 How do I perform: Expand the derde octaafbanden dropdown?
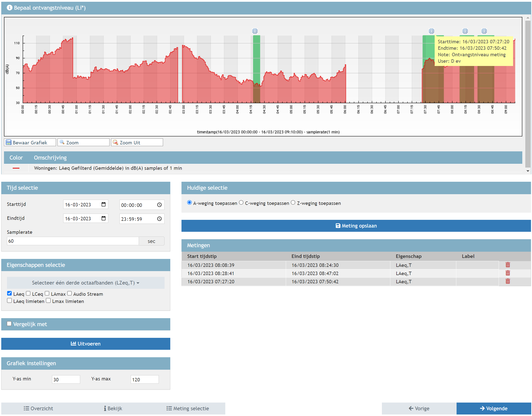click(x=85, y=283)
